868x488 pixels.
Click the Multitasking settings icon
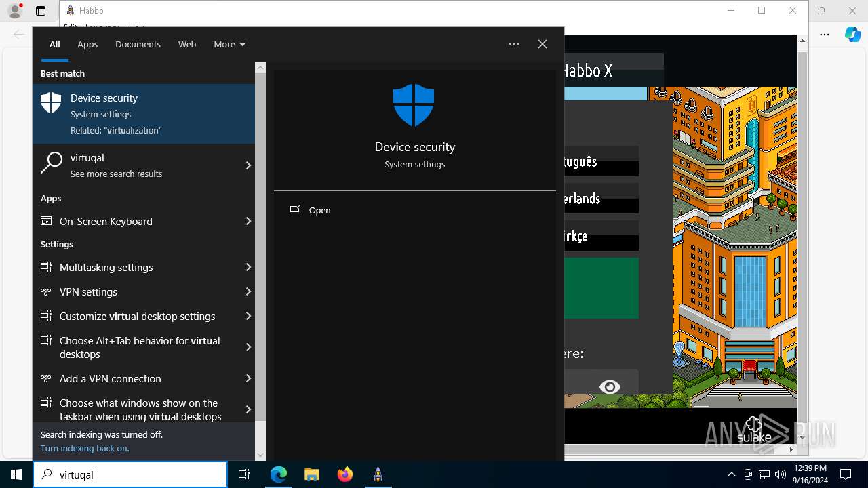click(x=46, y=267)
